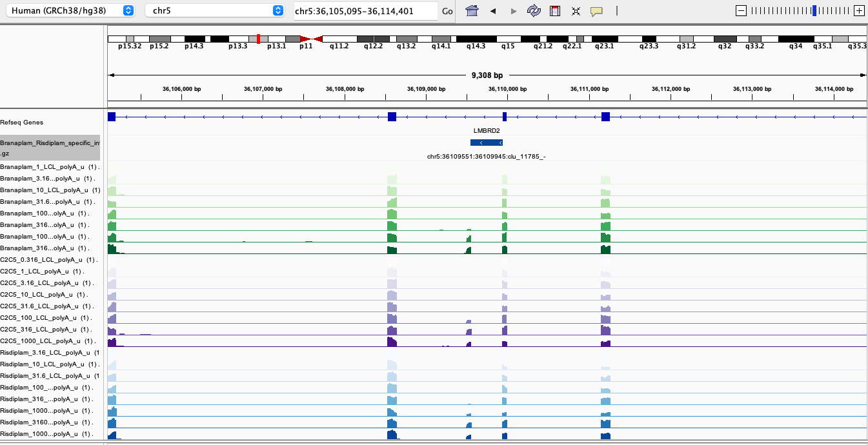Viewport: 868px width, 445px height.
Task: Zoom in with the plus button
Action: coord(858,10)
